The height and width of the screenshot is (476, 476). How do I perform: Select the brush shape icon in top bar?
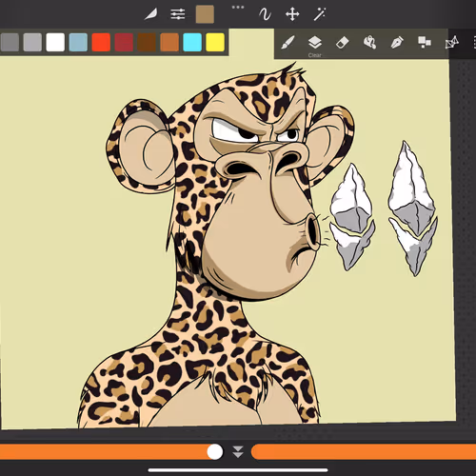(x=150, y=14)
